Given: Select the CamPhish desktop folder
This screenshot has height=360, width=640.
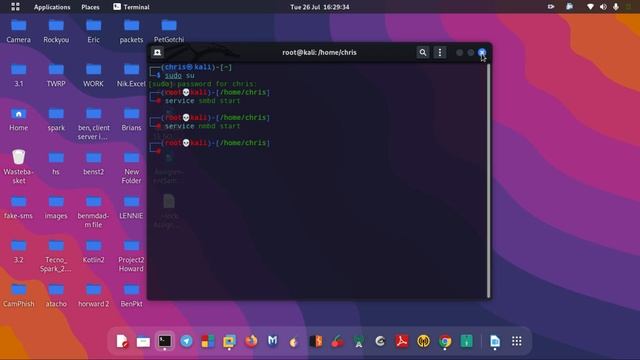Looking at the screenshot, I should point(18,295).
